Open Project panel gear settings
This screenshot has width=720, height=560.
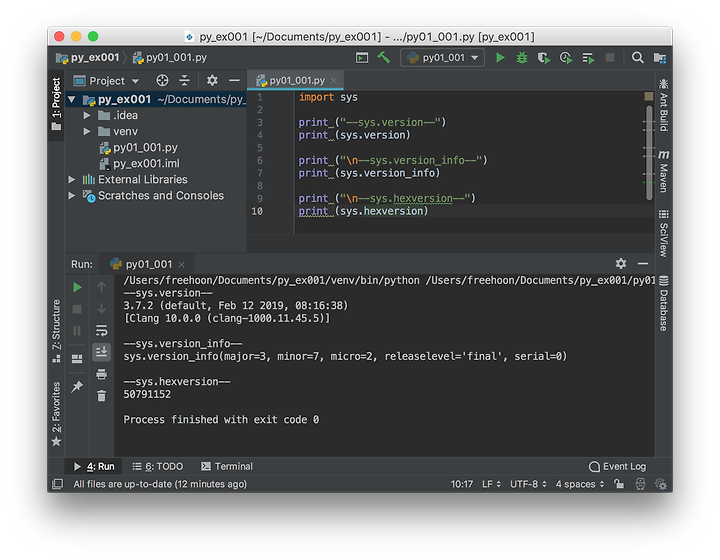click(x=212, y=81)
